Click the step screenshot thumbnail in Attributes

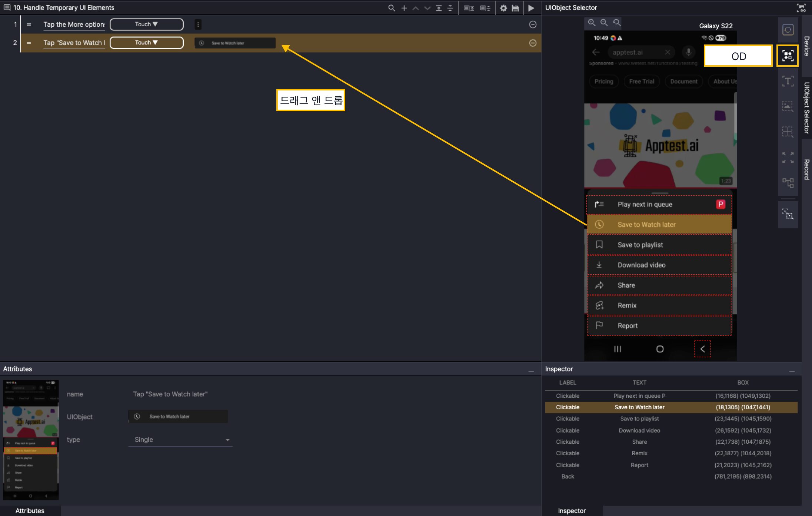click(x=31, y=440)
